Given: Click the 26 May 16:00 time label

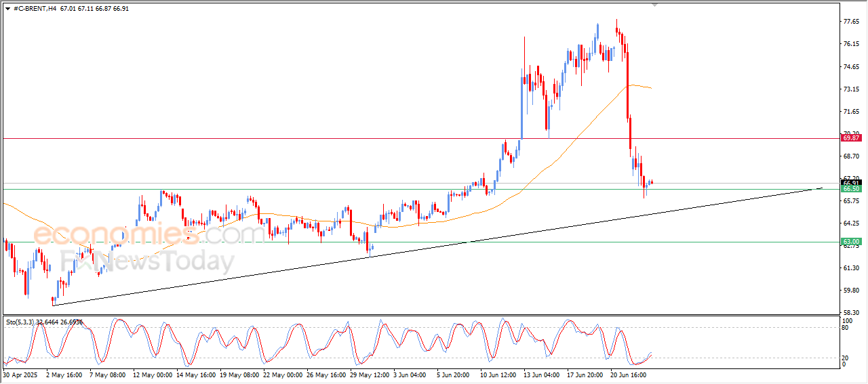Looking at the screenshot, I should click(326, 374).
